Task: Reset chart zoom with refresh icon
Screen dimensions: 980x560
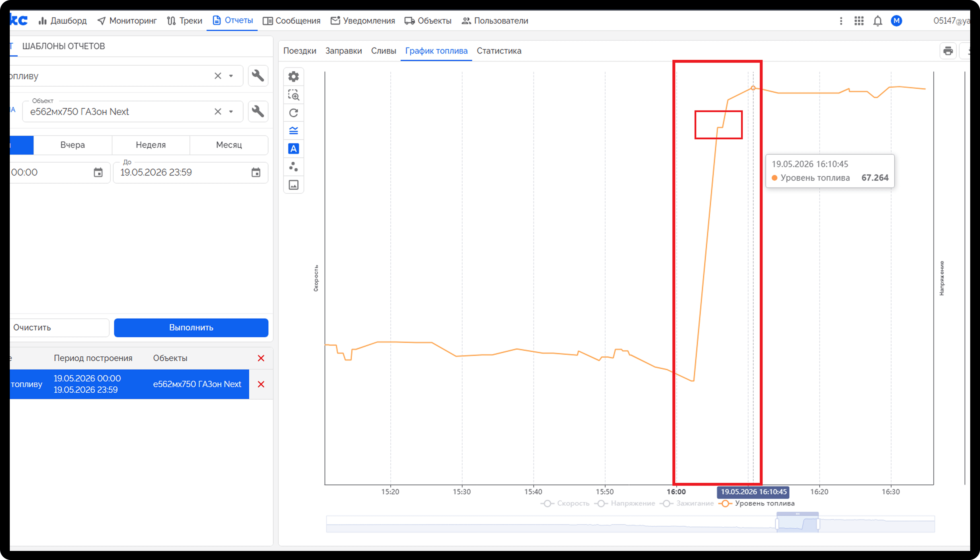Action: point(294,113)
